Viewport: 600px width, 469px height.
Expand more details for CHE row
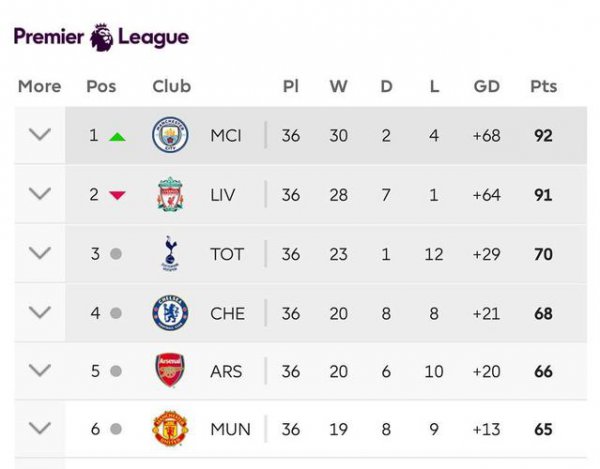pos(40,312)
